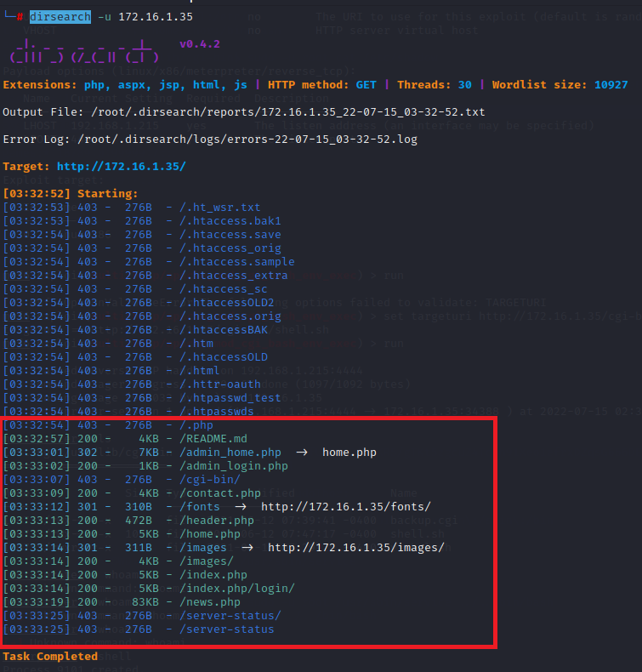Image resolution: width=642 pixels, height=672 pixels.
Task: Click the /index.php/login/ result
Action: click(237, 589)
